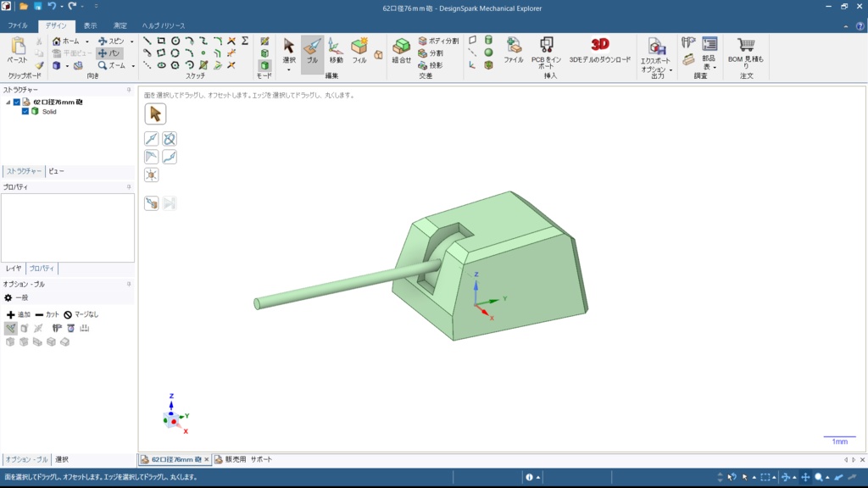
Task: Select the Solid item in structure tree
Action: (49, 112)
